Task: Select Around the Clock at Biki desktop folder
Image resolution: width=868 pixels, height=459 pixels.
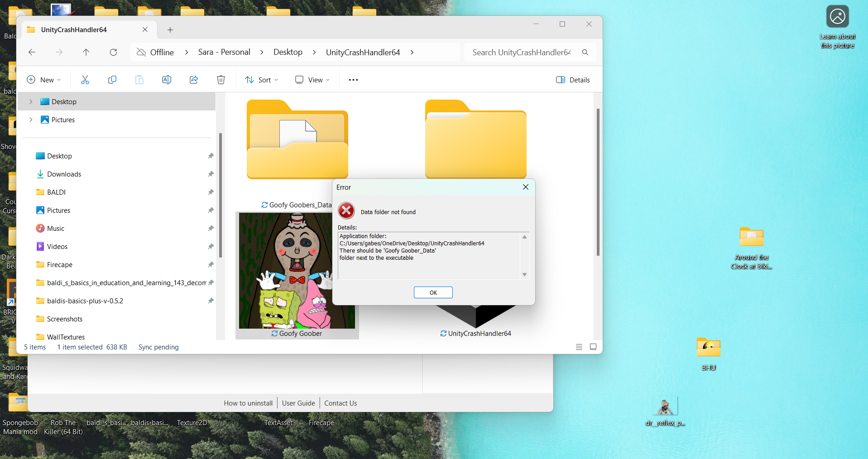Action: click(752, 248)
